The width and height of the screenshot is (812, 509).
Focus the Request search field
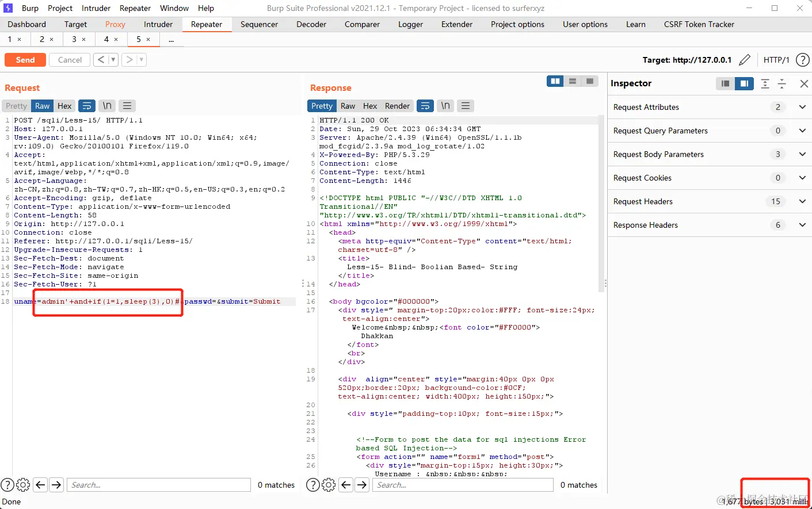(159, 485)
